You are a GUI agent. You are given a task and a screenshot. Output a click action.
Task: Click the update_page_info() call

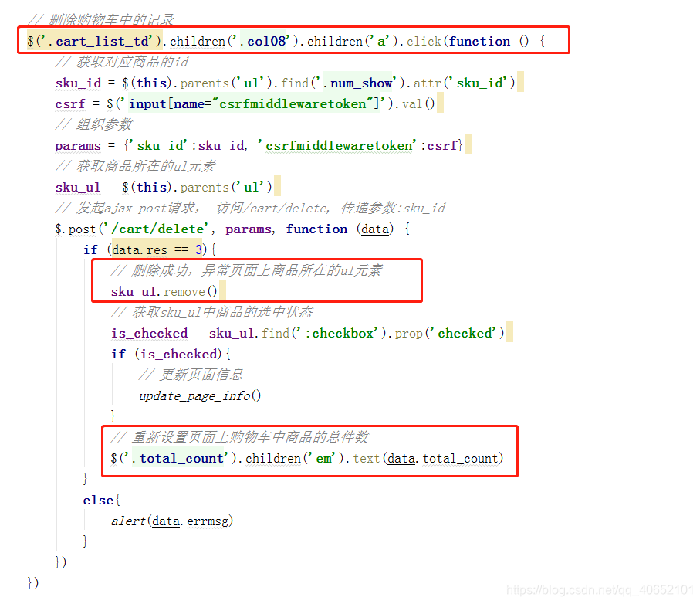pyautogui.click(x=200, y=395)
